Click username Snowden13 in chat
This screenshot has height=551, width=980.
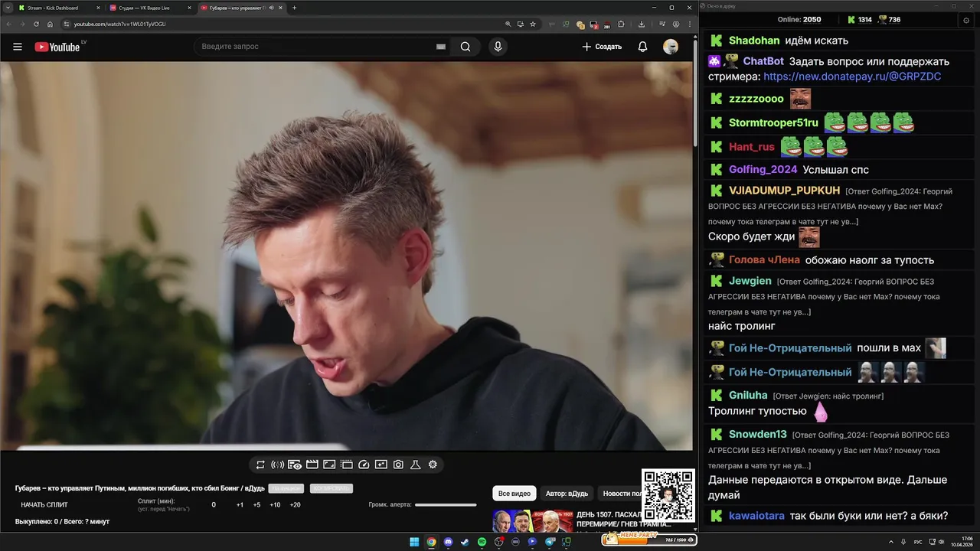tap(758, 434)
